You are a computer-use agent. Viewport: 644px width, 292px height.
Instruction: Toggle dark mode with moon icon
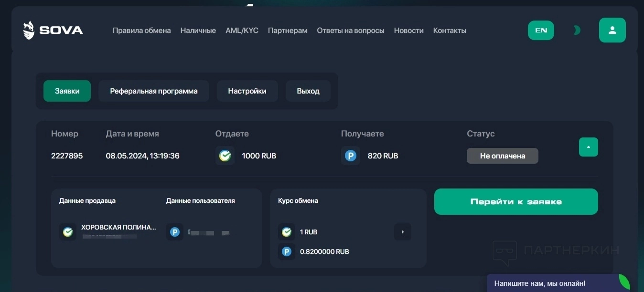coord(577,31)
